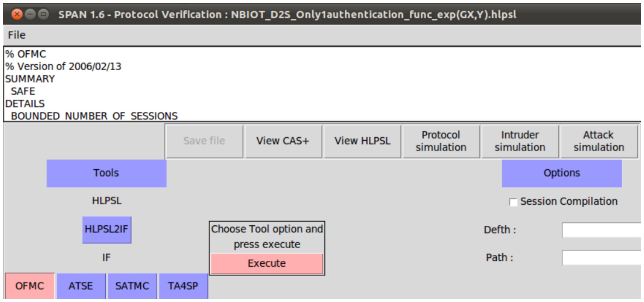Select the ATSE backend tool
Screen dimensions: 644x302
pyautogui.click(x=81, y=286)
